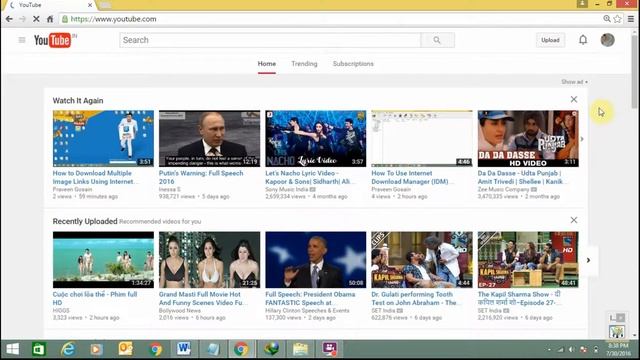Open Let's Nacho Lyric Video thumbnail
Viewport: 640px width, 360px height.
point(316,138)
